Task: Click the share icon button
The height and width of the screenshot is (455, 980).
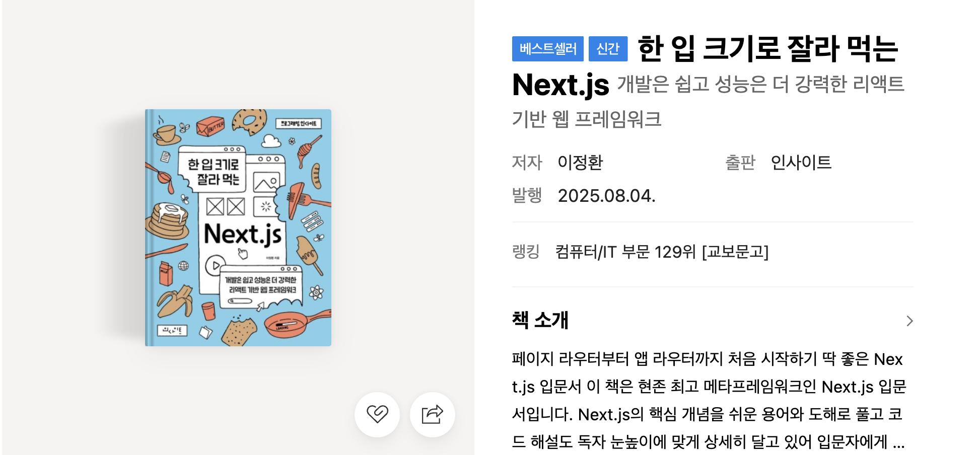Action: click(432, 414)
